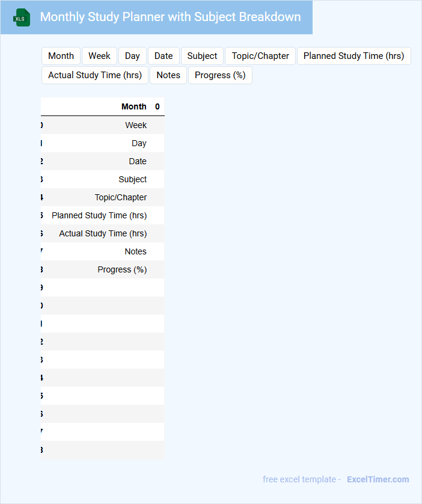Open the ExcelTimer.com link

click(x=378, y=479)
